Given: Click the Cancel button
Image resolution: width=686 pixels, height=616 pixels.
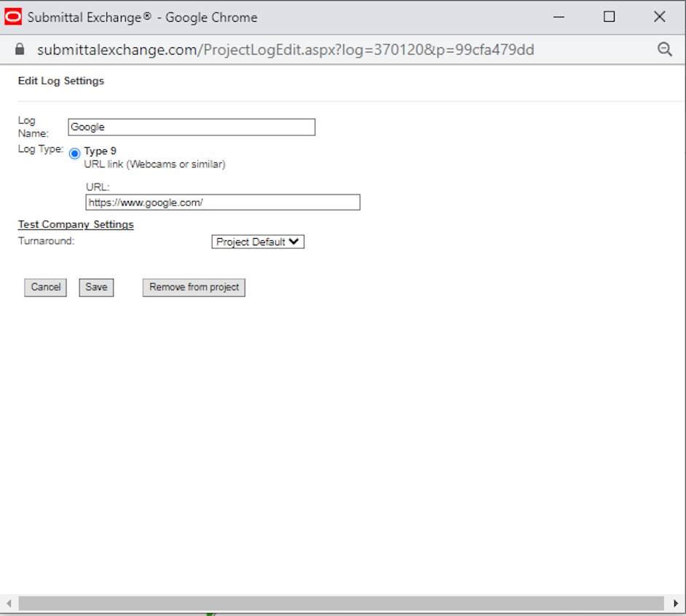Looking at the screenshot, I should pos(45,288).
